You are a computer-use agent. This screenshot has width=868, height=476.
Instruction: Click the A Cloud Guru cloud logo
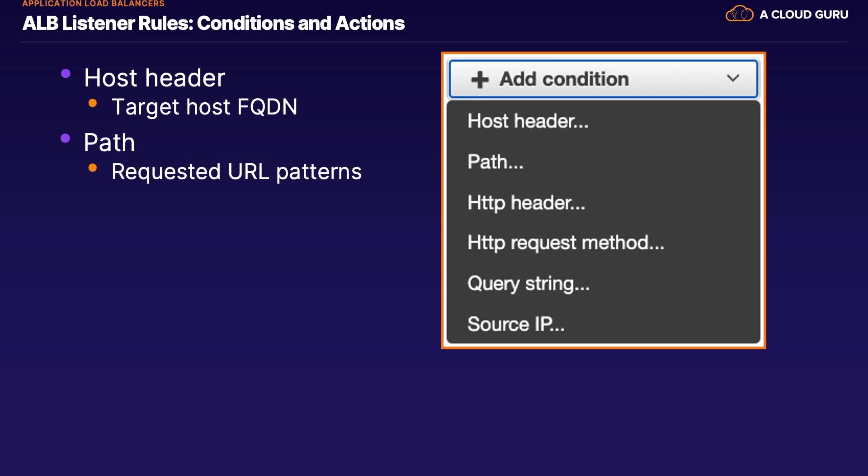739,14
